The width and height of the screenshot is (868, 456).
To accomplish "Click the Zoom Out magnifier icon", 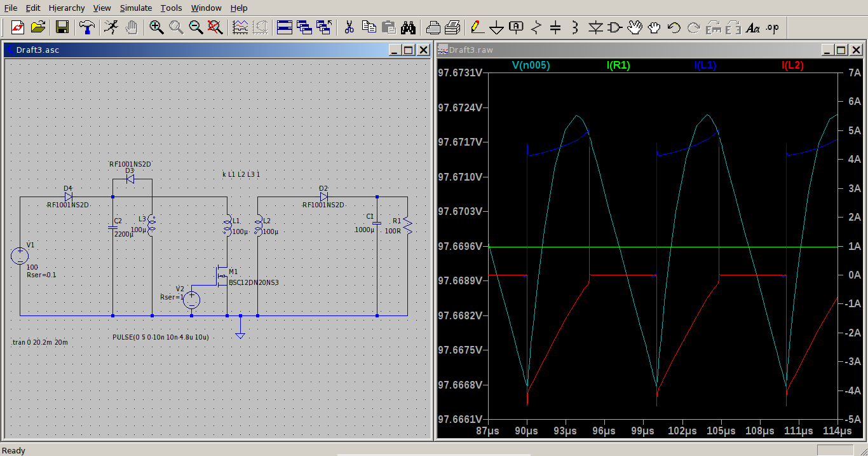I will (x=196, y=27).
